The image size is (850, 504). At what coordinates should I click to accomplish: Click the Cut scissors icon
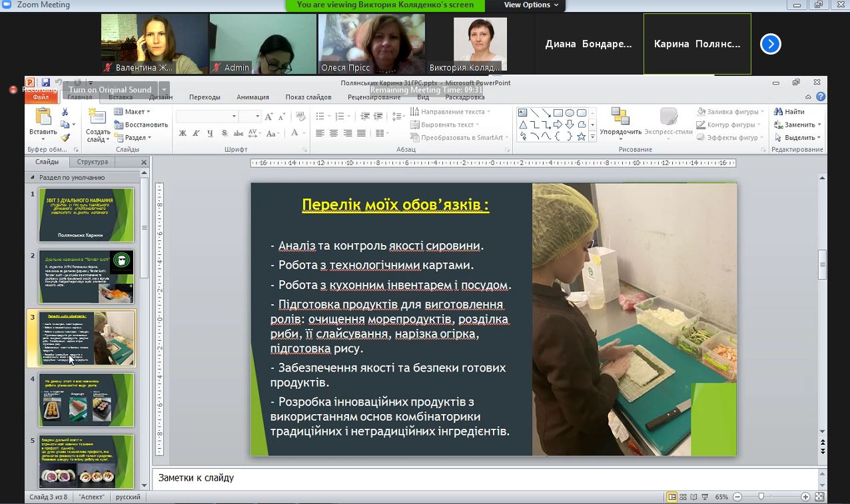(x=65, y=112)
